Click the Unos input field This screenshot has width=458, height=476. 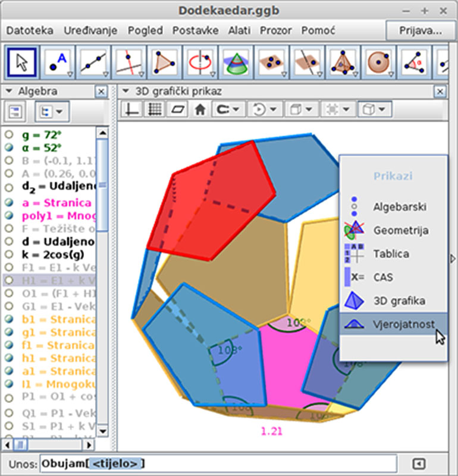pyautogui.click(x=217, y=463)
